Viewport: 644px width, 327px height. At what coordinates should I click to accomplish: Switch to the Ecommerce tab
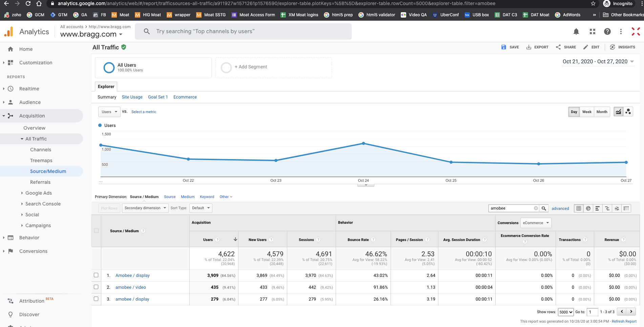(185, 97)
